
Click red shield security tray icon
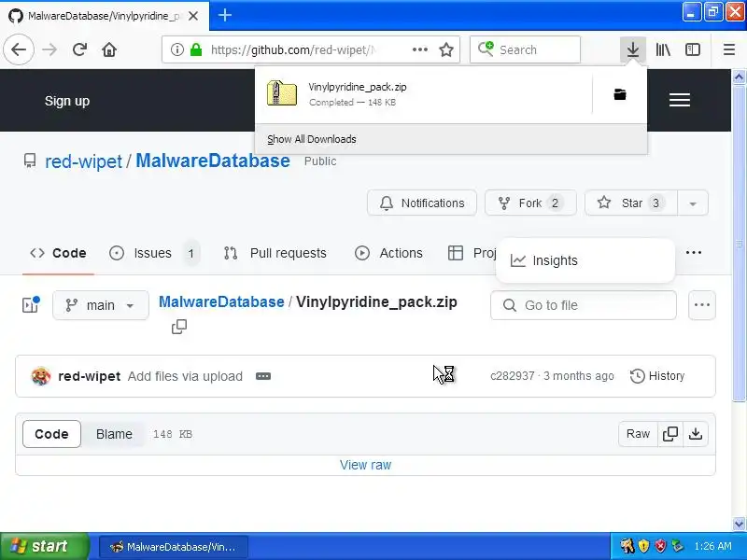coord(660,546)
